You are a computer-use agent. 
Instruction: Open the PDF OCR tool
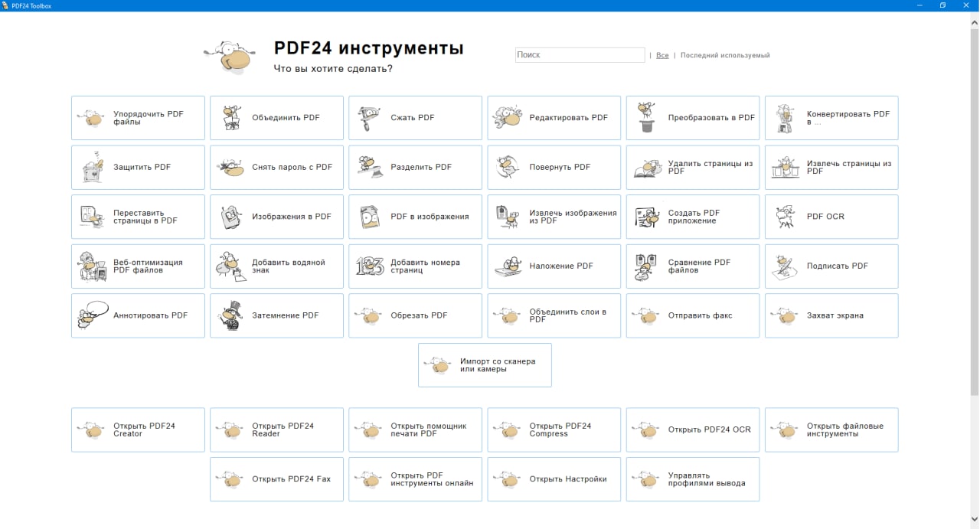[x=831, y=217]
